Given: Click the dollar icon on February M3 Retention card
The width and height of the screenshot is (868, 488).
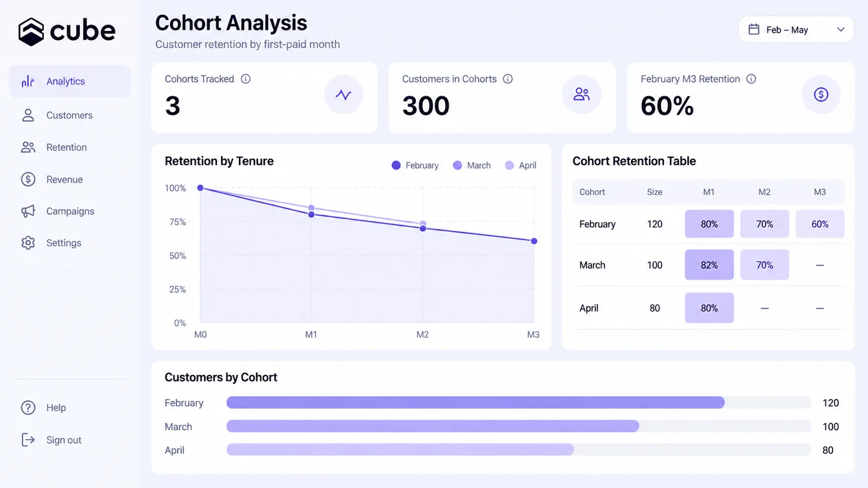Looking at the screenshot, I should click(x=821, y=95).
